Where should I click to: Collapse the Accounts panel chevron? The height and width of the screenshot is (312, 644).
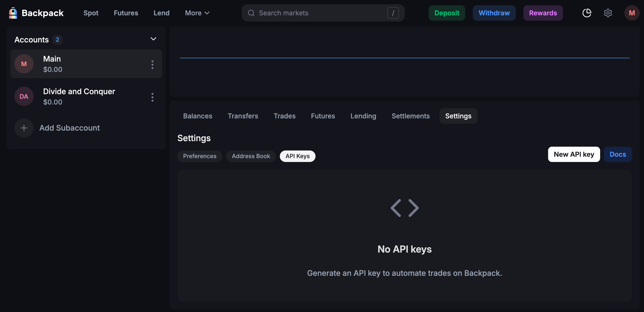[153, 39]
